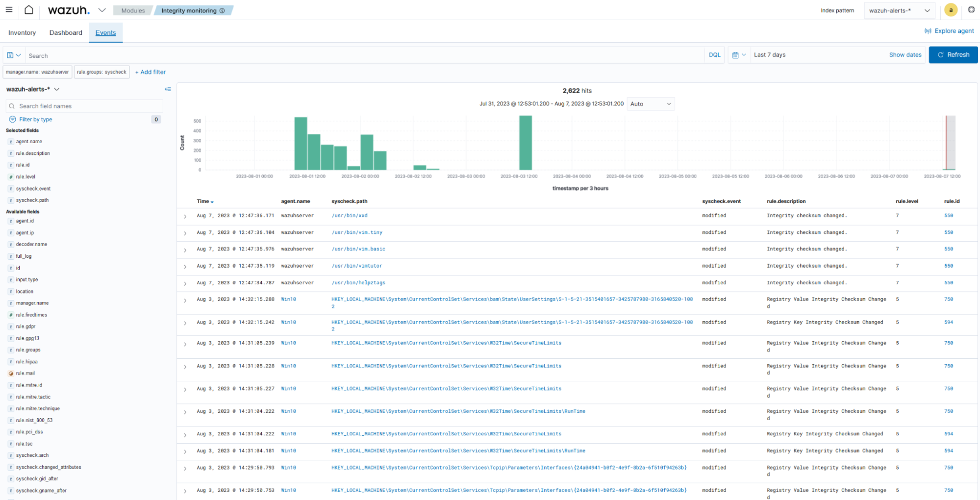This screenshot has width=980, height=500.
Task: Select the rule.mitre.technique field
Action: pos(38,408)
